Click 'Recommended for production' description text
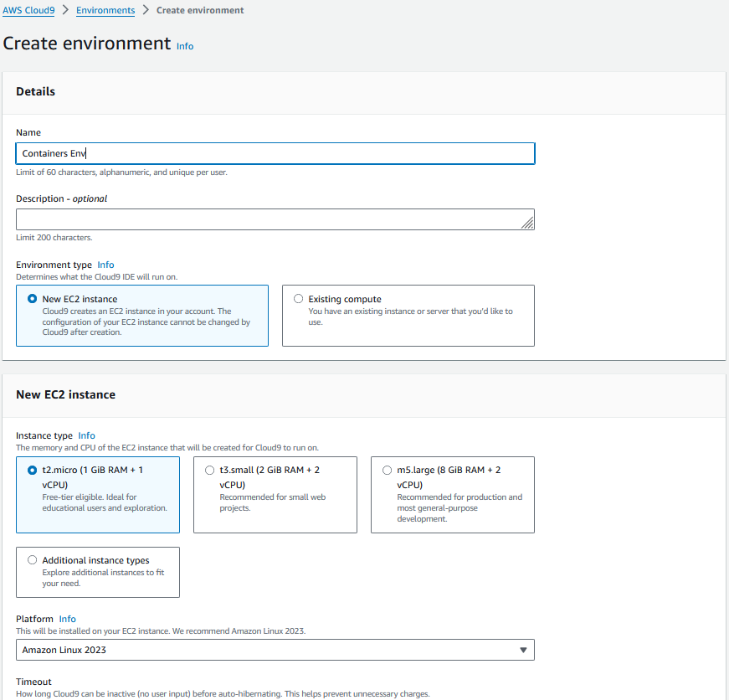 (x=459, y=508)
